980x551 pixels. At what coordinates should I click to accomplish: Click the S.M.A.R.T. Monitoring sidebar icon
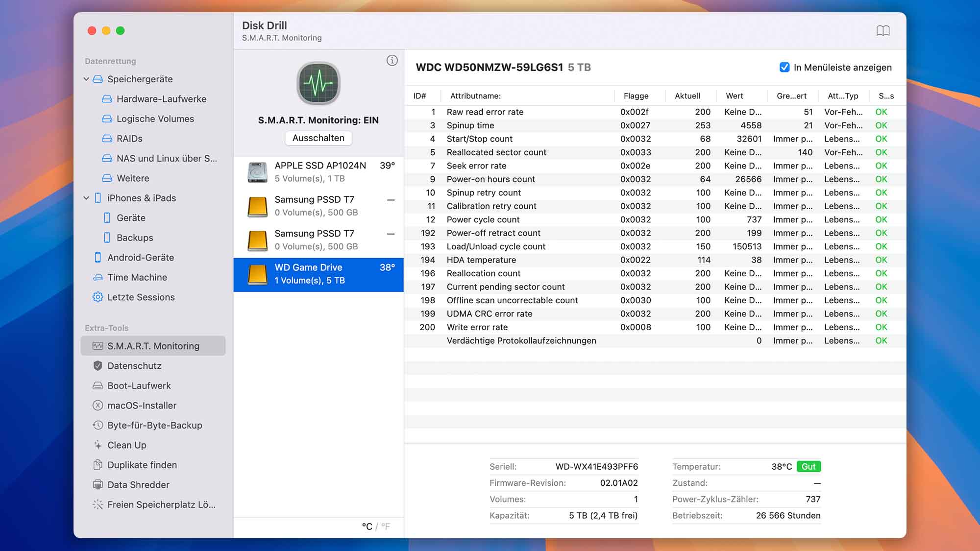pyautogui.click(x=98, y=346)
